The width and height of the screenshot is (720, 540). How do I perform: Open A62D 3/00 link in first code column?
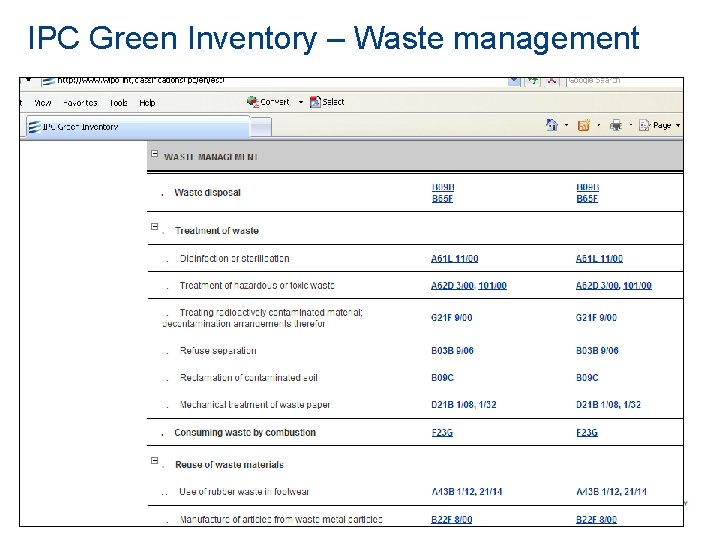(452, 286)
